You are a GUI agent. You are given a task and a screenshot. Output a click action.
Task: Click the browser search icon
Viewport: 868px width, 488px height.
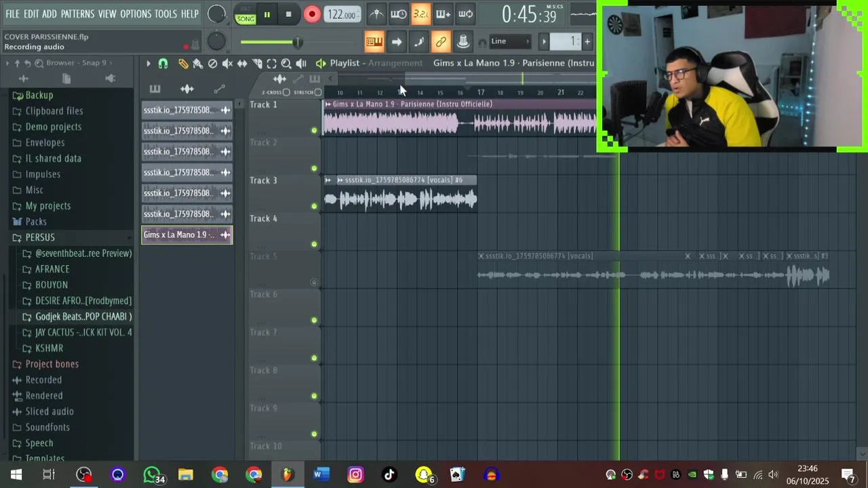click(x=39, y=63)
